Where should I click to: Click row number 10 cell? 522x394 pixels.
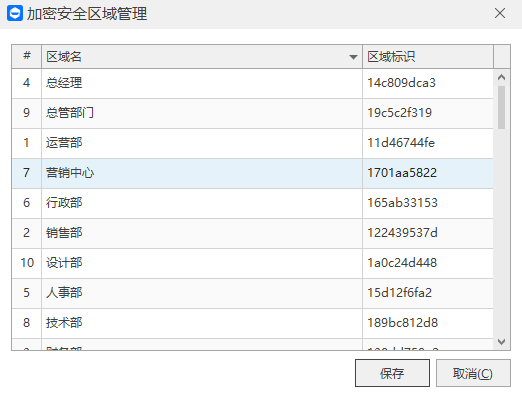27,263
